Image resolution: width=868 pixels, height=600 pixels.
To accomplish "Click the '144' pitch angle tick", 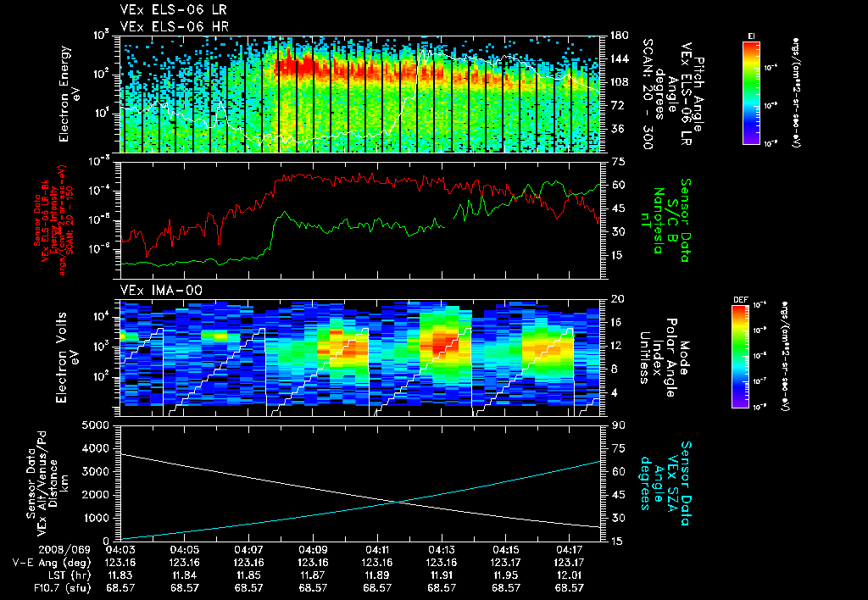I will coord(620,58).
